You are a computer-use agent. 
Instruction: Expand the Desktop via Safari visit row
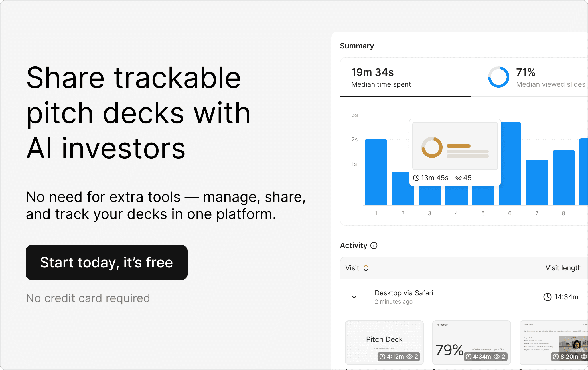point(354,297)
